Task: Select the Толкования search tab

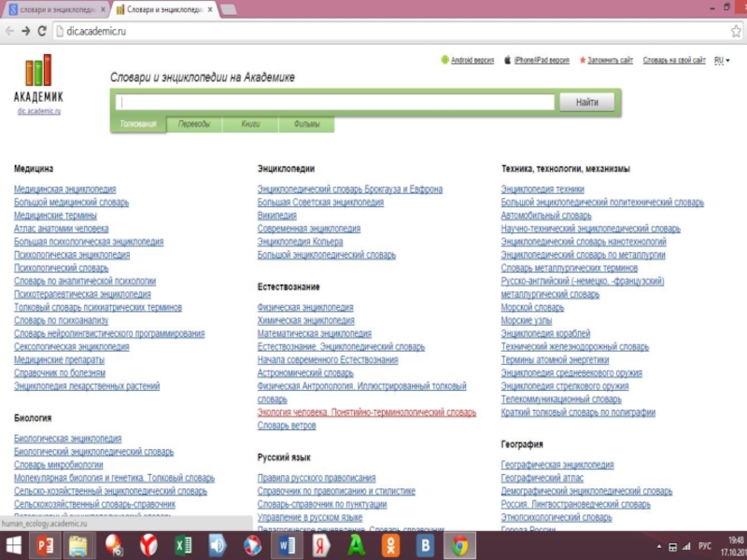Action: point(138,124)
